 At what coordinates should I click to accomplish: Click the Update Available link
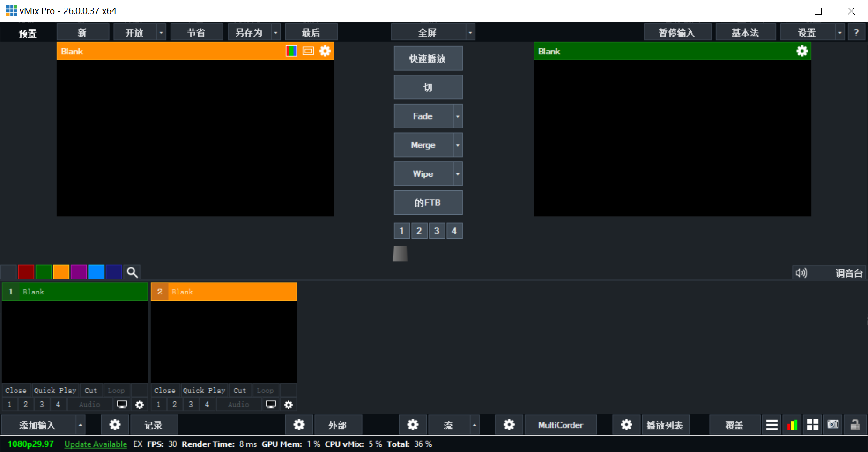coord(96,444)
